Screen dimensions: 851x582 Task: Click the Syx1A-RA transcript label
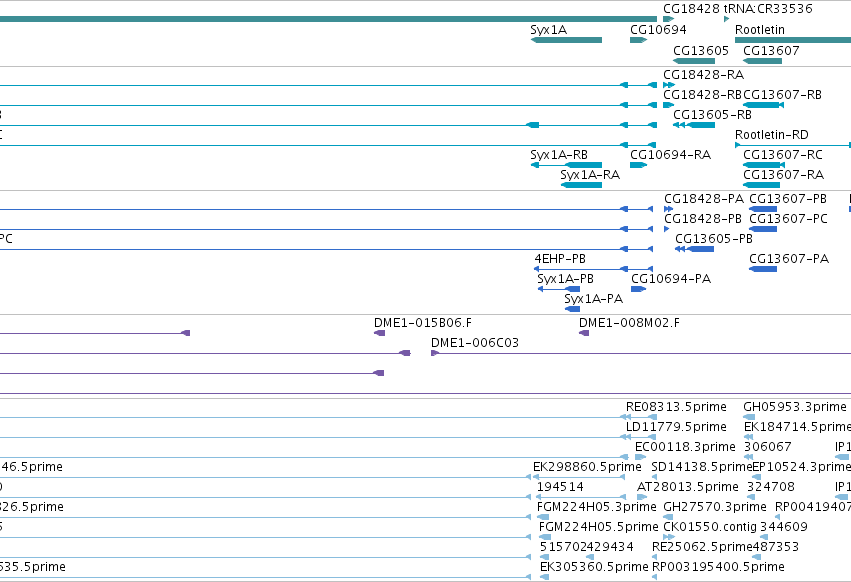(589, 175)
